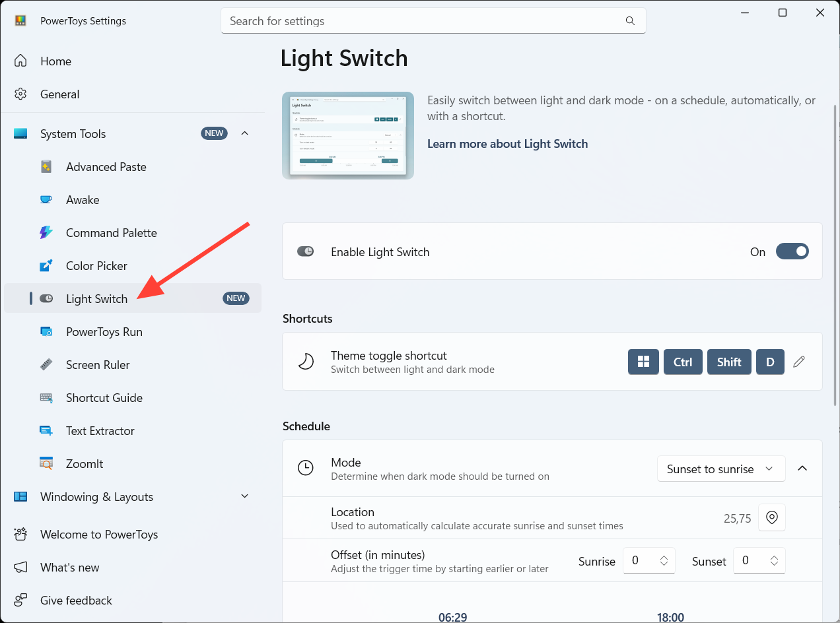Open Screen Ruler by its ruler icon
840x623 pixels.
tap(46, 365)
